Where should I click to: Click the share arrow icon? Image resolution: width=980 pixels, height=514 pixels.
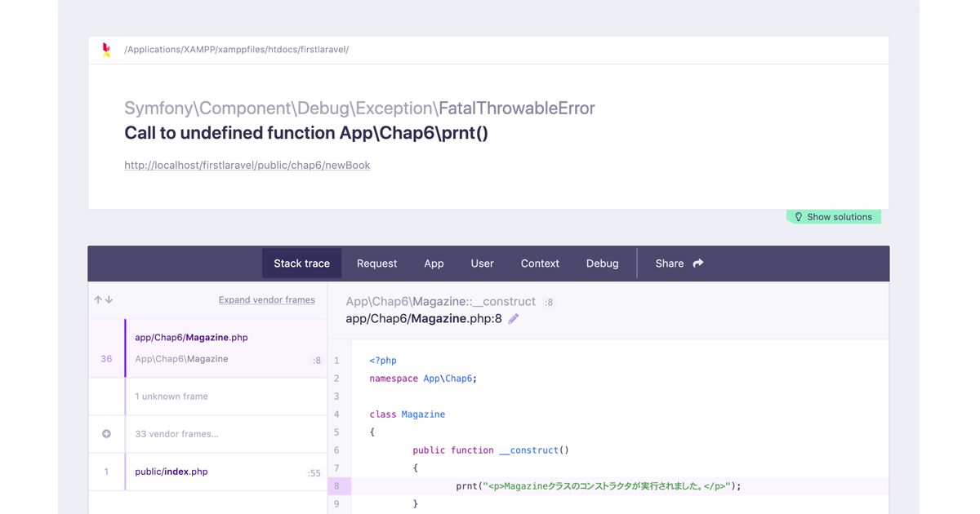698,264
